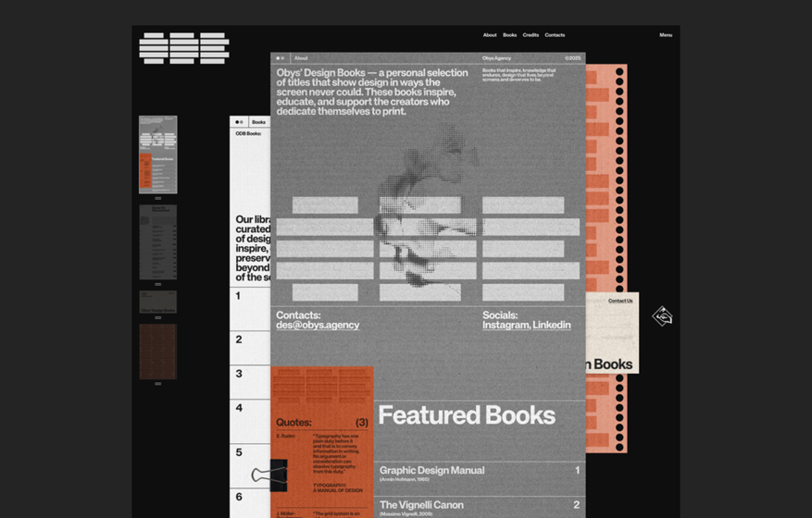Image resolution: width=812 pixels, height=518 pixels.
Task: Go to Books in the top navigation
Action: point(509,35)
